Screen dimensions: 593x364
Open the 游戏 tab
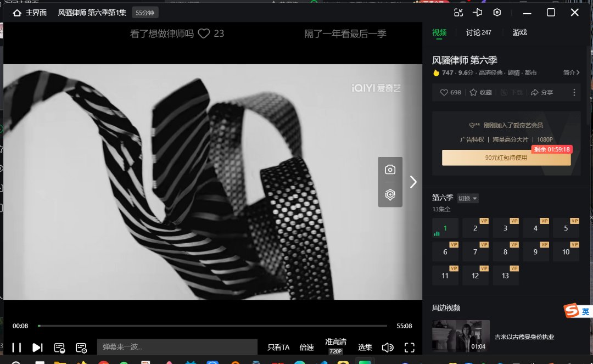point(519,32)
